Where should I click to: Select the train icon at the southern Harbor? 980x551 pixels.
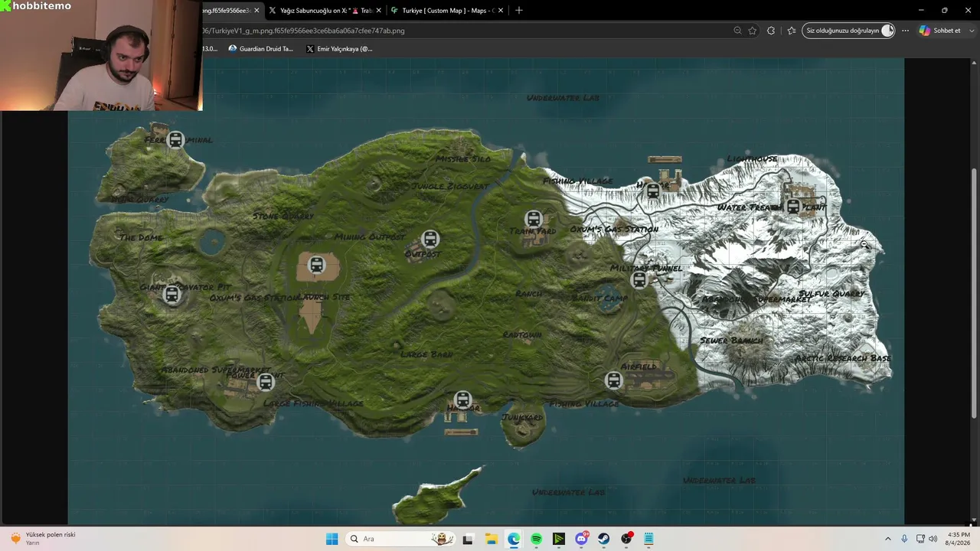[462, 399]
